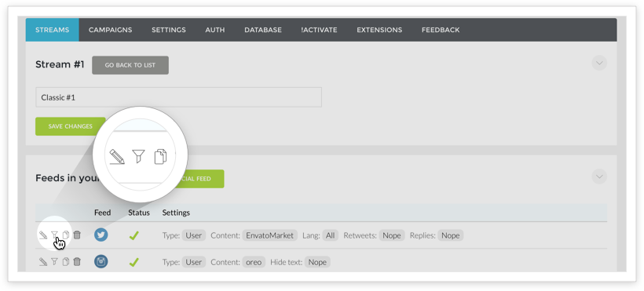This screenshot has height=291, width=644.
Task: Open filter for the EnvatoMarket Twitter feed
Action: [x=55, y=235]
